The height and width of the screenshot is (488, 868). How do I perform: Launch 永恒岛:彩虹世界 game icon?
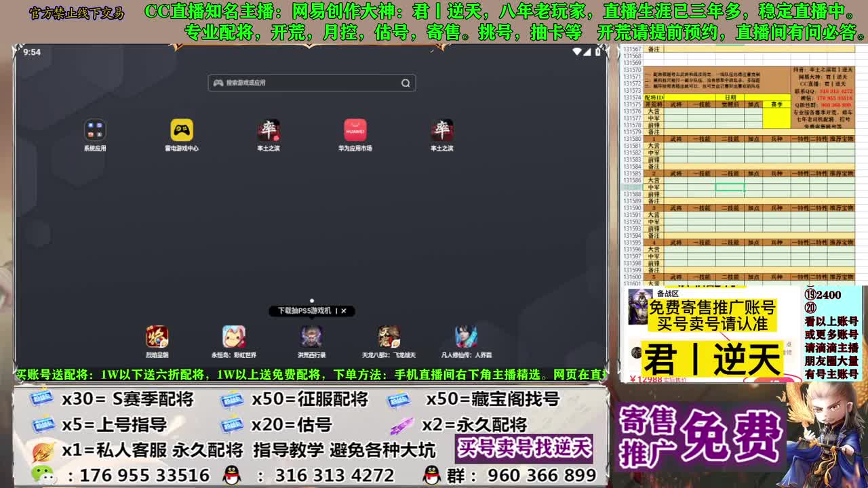234,336
